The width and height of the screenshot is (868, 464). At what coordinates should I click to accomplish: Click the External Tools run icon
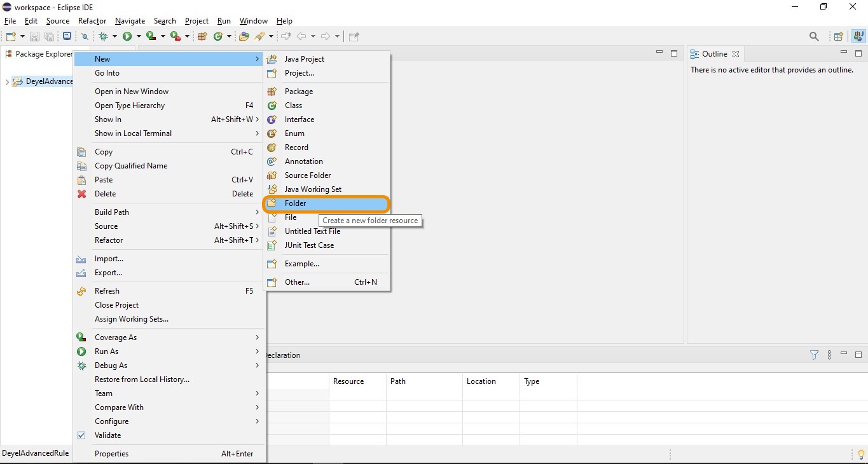point(176,36)
